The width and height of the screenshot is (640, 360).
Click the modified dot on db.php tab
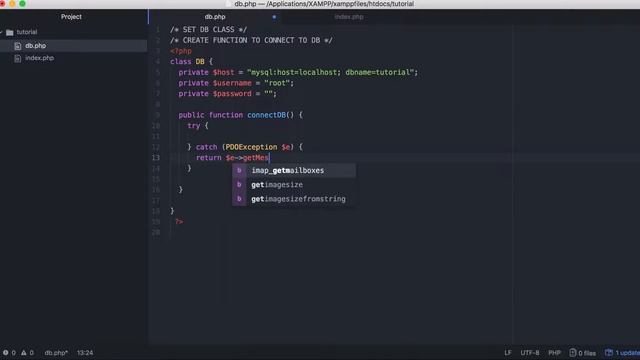(x=274, y=17)
